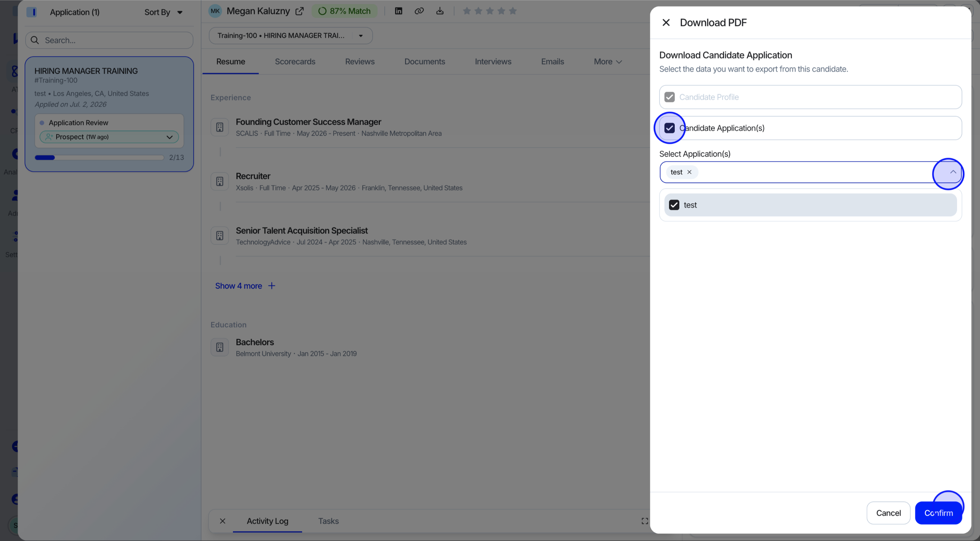Remove the test tag from Select Application(s)
This screenshot has width=980, height=541.
point(689,172)
